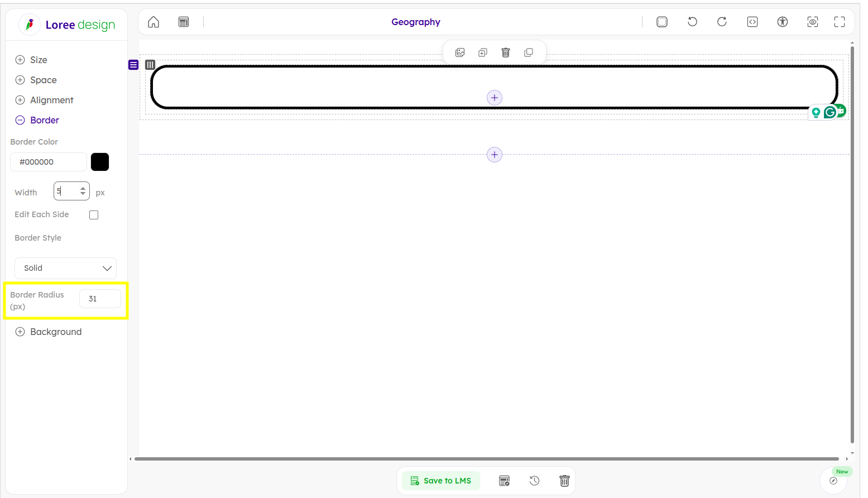
Task: Click the Border Radius input field
Action: [x=100, y=299]
